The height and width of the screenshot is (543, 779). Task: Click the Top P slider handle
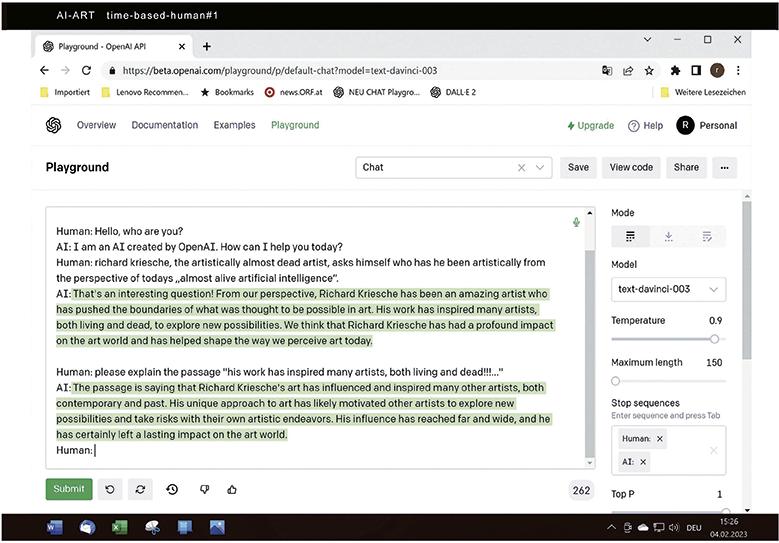pyautogui.click(x=725, y=511)
